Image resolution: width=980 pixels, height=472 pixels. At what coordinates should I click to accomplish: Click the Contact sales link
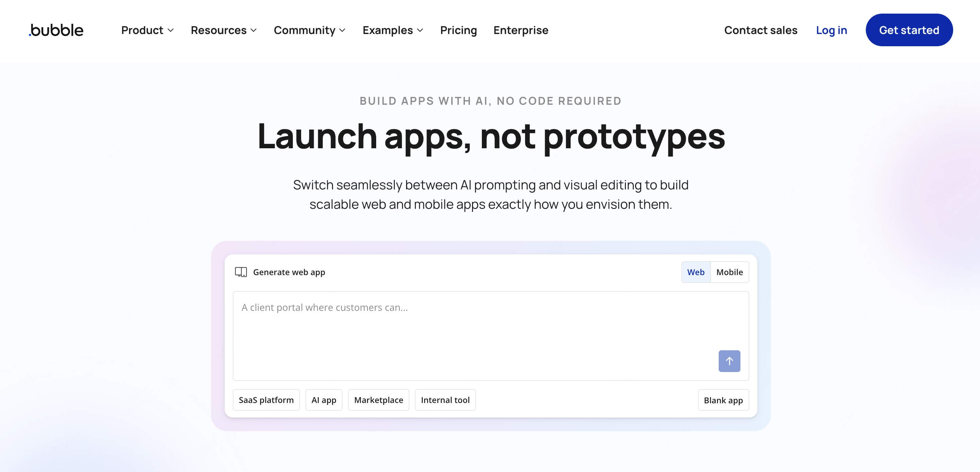coord(760,30)
